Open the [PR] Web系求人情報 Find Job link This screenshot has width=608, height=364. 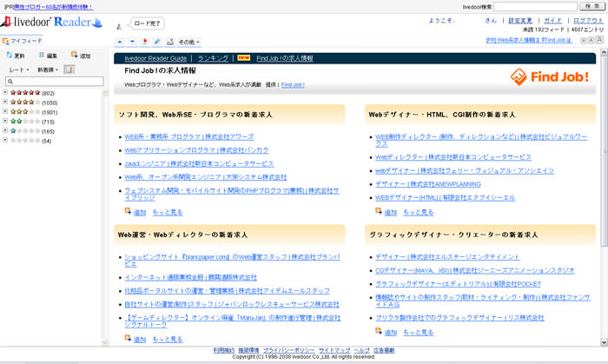coord(529,40)
